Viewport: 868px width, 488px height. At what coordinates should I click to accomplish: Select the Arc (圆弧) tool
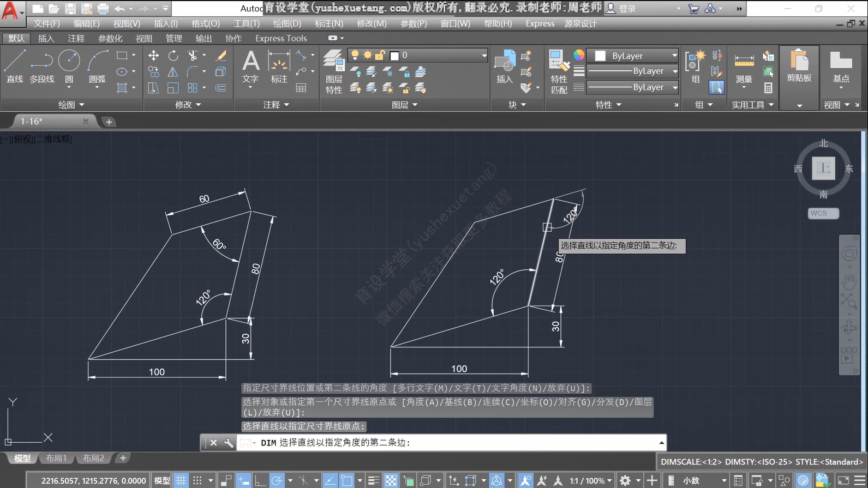[x=97, y=67]
